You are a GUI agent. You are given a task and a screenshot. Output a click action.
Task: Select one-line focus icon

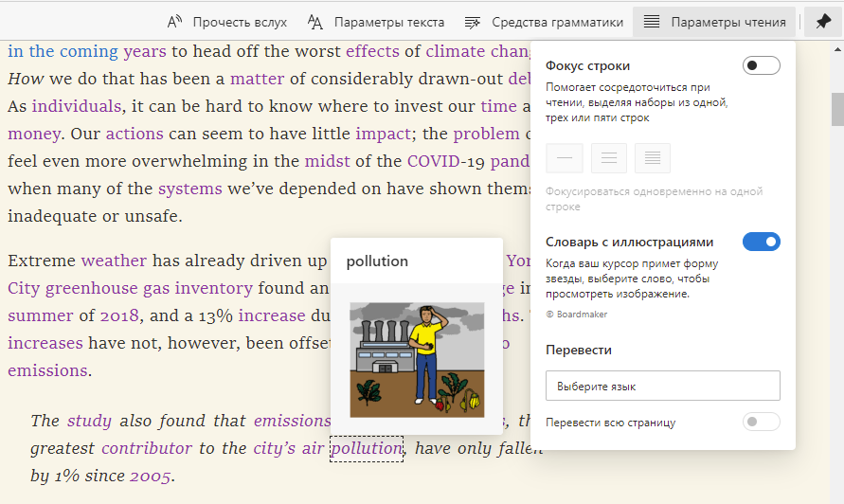pos(564,158)
